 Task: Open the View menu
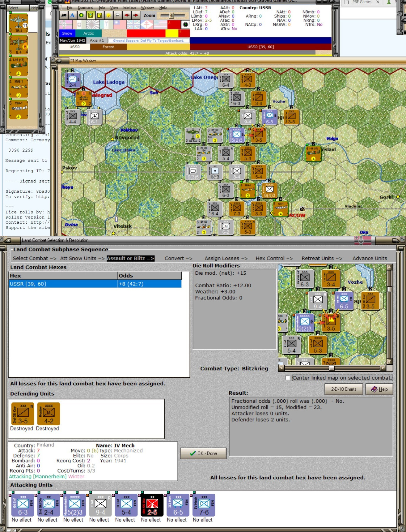[x=114, y=7]
